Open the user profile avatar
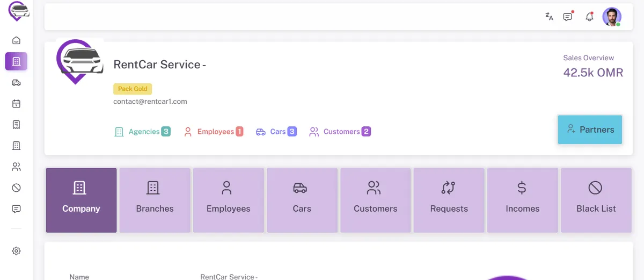 pos(612,17)
